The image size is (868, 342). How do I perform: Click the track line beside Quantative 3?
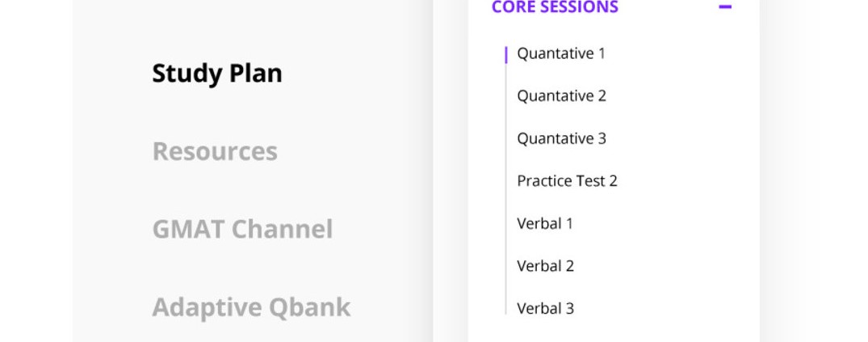pyautogui.click(x=506, y=138)
